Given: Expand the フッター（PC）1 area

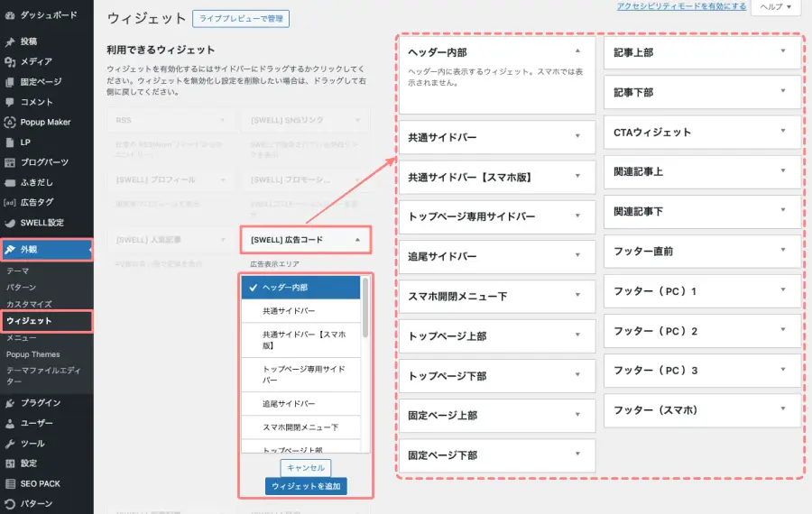Looking at the screenshot, I should (783, 289).
